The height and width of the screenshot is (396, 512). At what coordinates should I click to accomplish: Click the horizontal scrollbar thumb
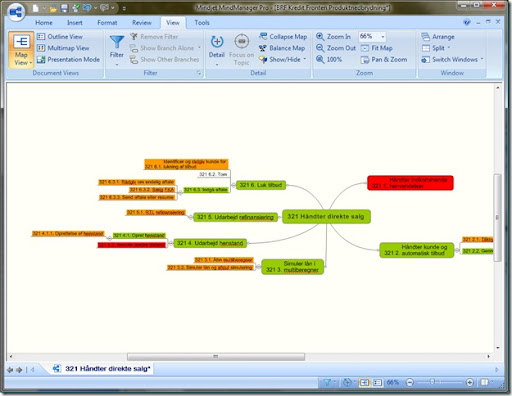216,357
